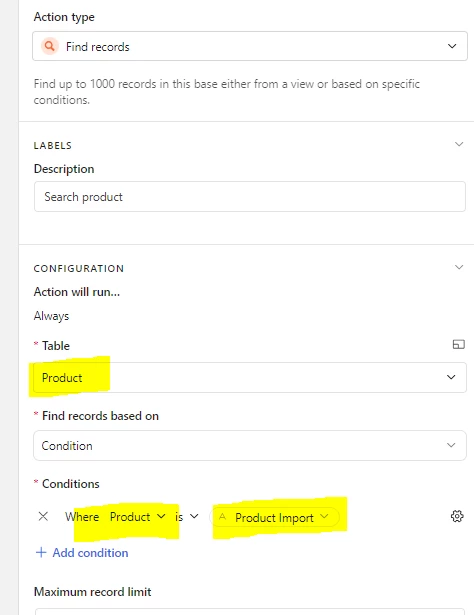Open the Where Product field selector
474x615 pixels.
138,517
